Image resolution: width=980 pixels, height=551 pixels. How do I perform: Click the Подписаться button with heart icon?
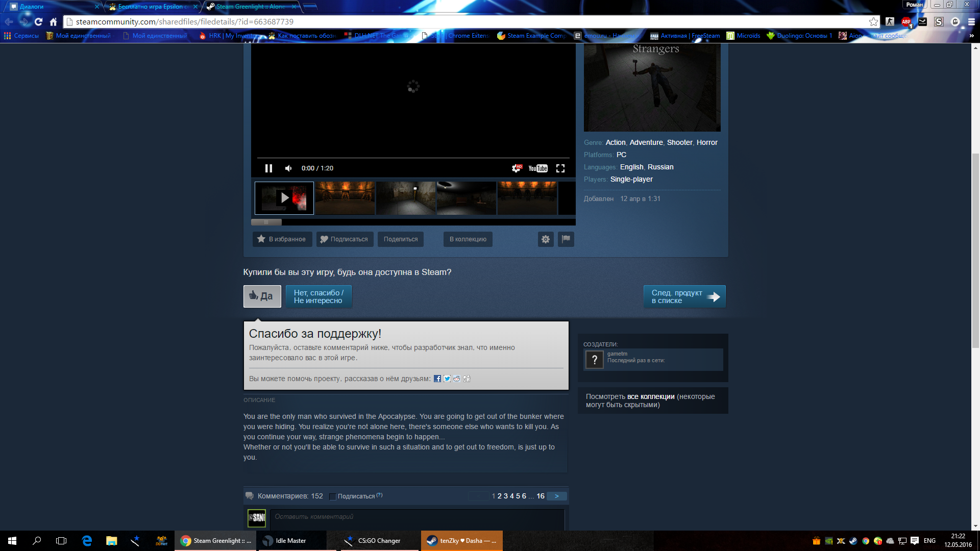point(345,239)
